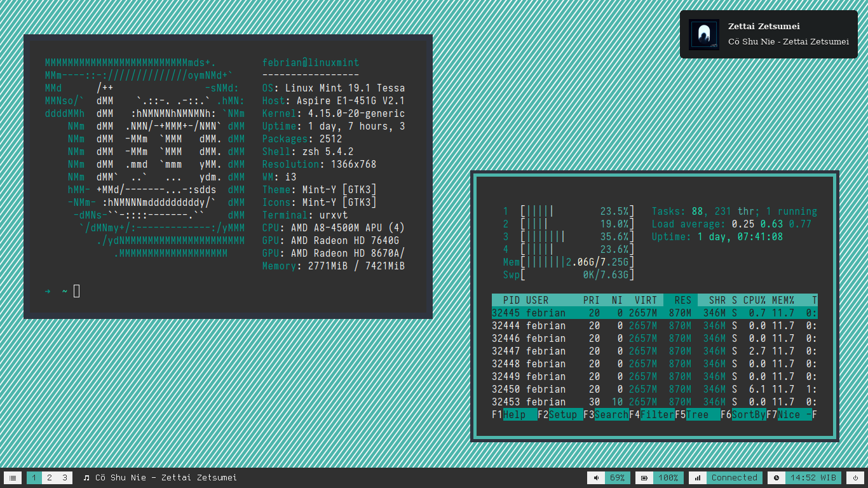Switch to workspace 3
Viewport: 868px width, 488px height.
[x=65, y=478]
